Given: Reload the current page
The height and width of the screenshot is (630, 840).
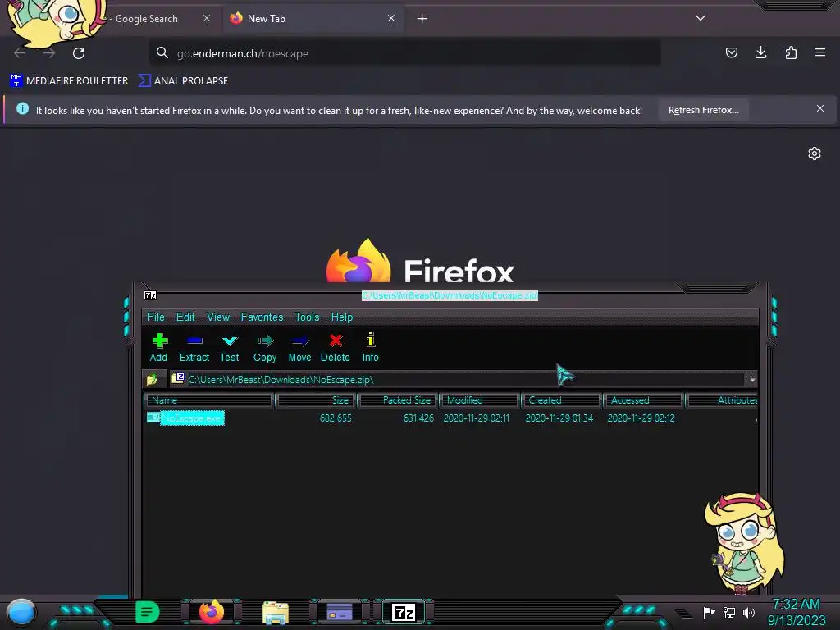Looking at the screenshot, I should (x=79, y=53).
